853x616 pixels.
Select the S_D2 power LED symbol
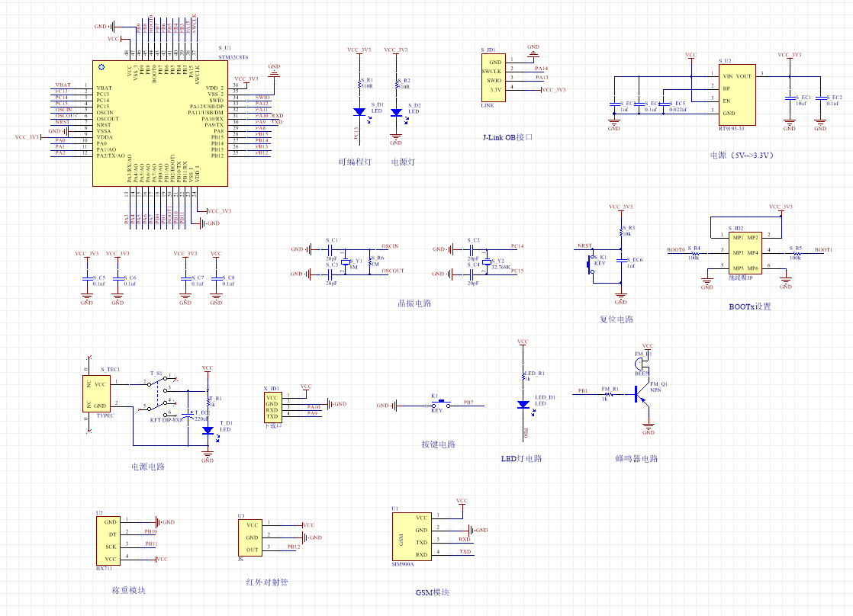[x=396, y=112]
